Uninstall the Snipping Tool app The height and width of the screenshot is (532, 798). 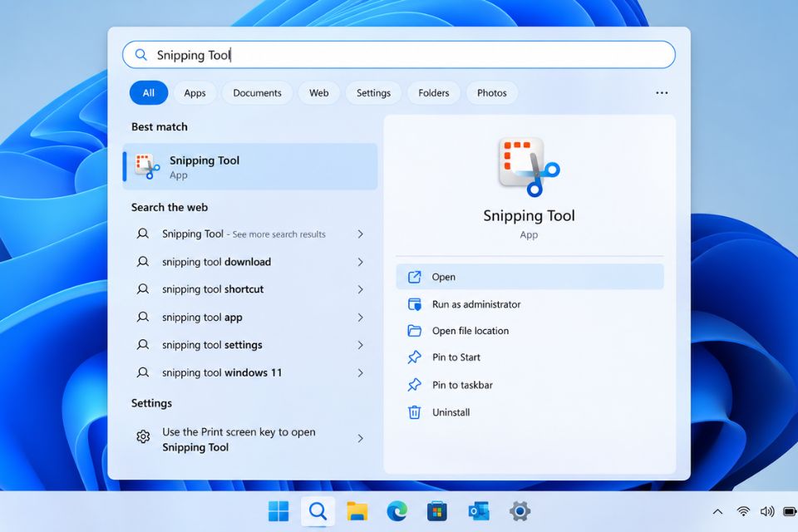point(530,412)
